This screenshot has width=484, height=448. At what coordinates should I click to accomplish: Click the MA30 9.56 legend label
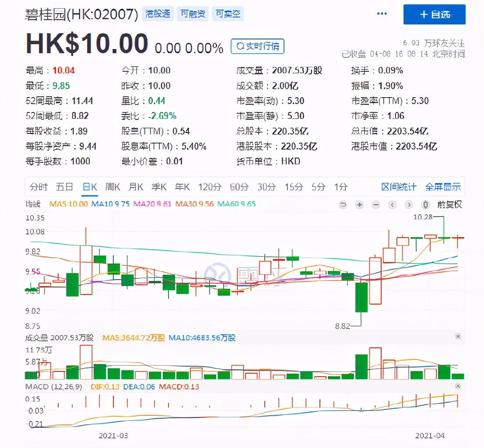194,204
